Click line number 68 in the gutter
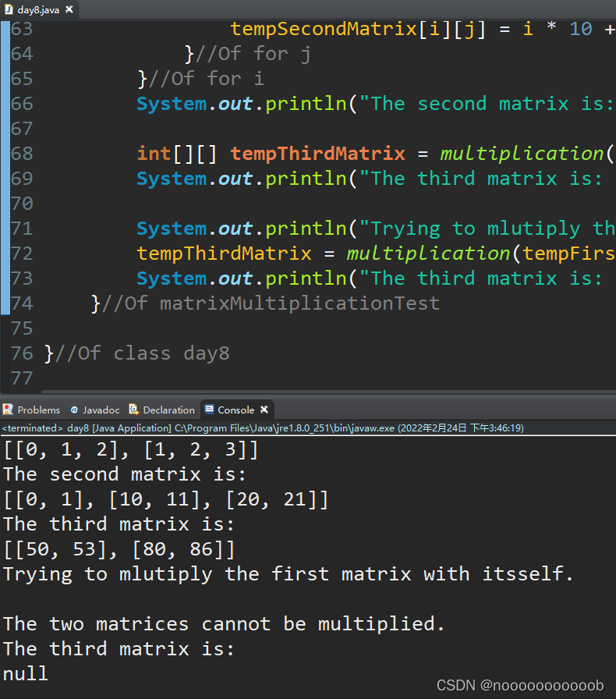 point(22,154)
